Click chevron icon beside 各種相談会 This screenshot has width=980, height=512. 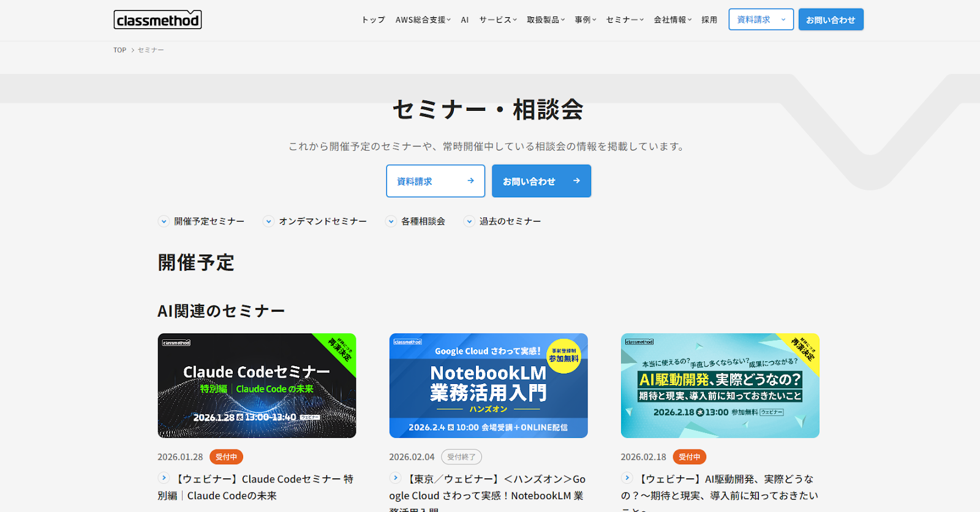click(x=391, y=221)
